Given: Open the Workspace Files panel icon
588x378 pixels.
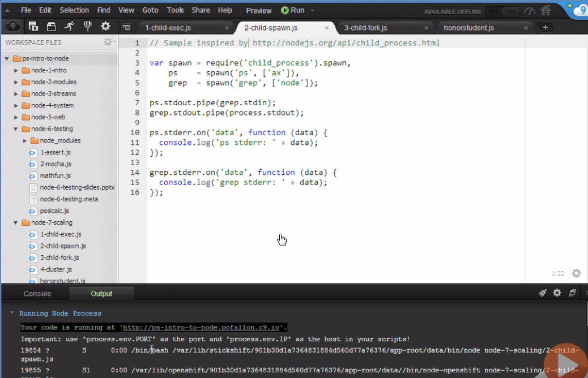Looking at the screenshot, I should point(33,26).
